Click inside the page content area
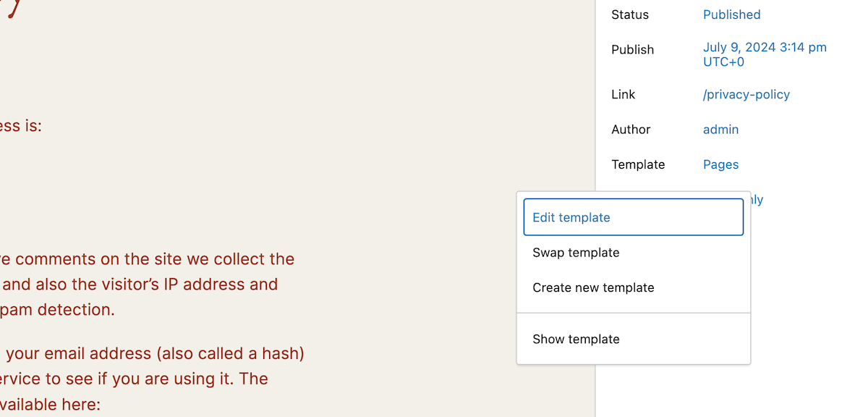 [x=289, y=181]
